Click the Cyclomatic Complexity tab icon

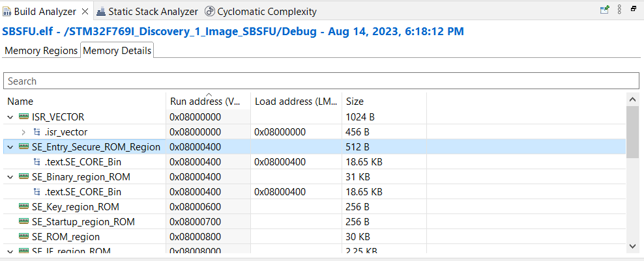[210, 11]
